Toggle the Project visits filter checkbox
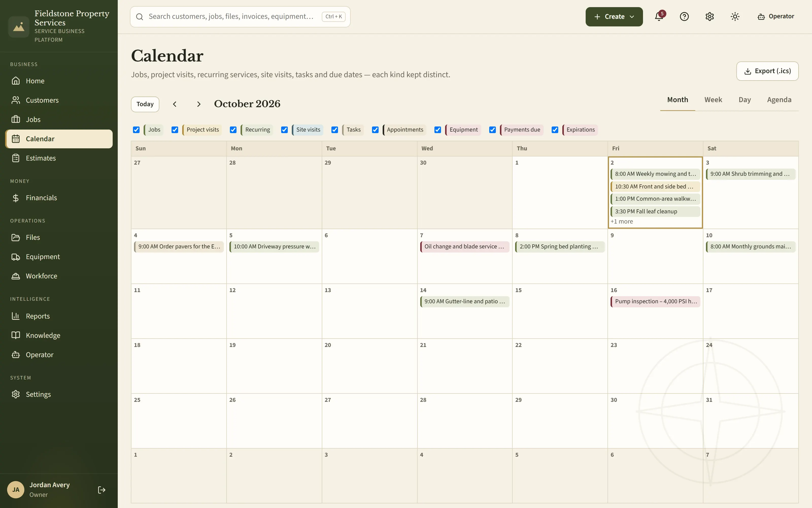Image resolution: width=812 pixels, height=508 pixels. coord(175,130)
